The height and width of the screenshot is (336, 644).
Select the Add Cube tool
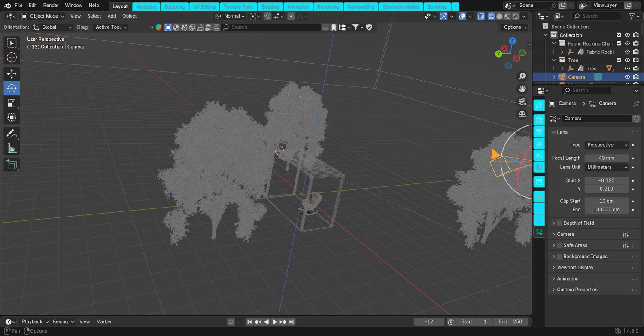(12, 165)
